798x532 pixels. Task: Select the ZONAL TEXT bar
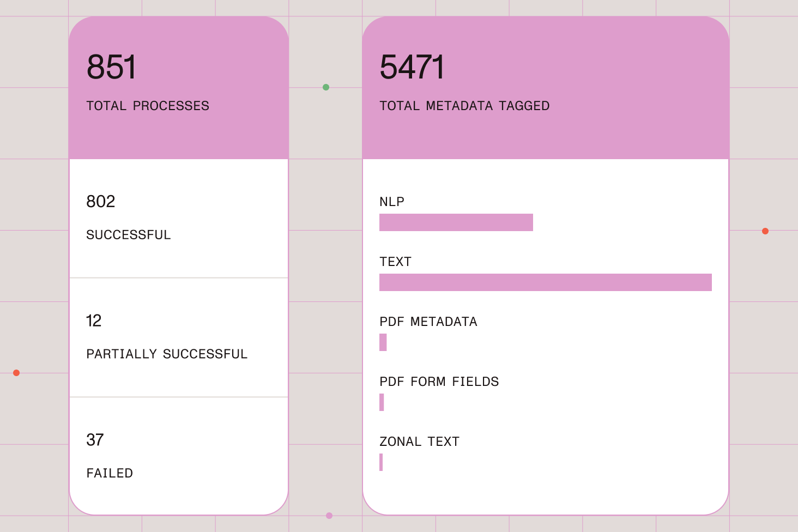tap(381, 462)
